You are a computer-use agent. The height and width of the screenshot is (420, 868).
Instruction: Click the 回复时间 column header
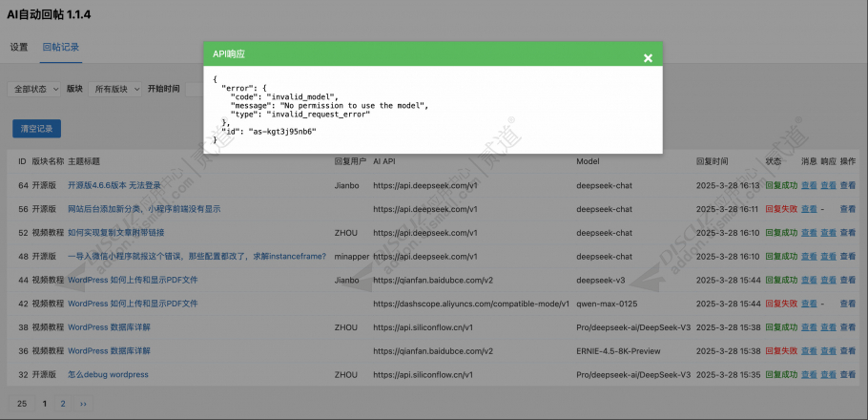[712, 161]
